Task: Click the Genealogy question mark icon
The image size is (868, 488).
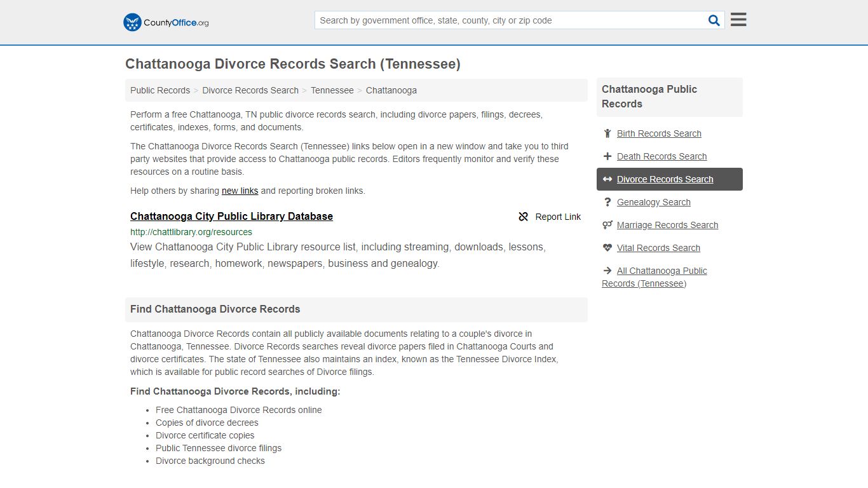Action: [607, 202]
